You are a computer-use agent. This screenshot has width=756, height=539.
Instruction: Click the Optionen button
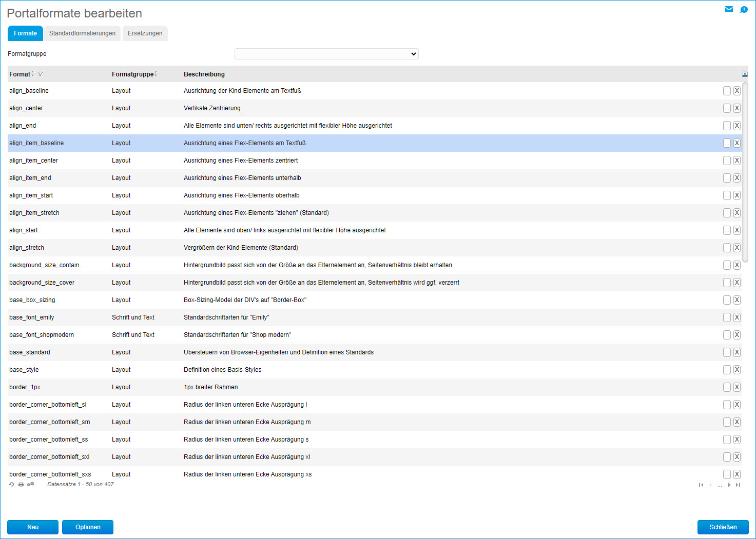tap(88, 527)
